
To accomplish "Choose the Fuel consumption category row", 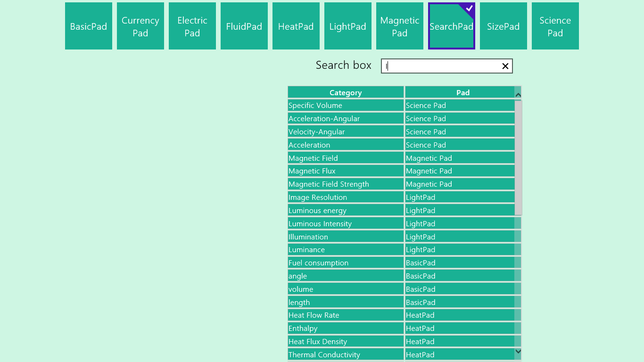I will [x=346, y=263].
